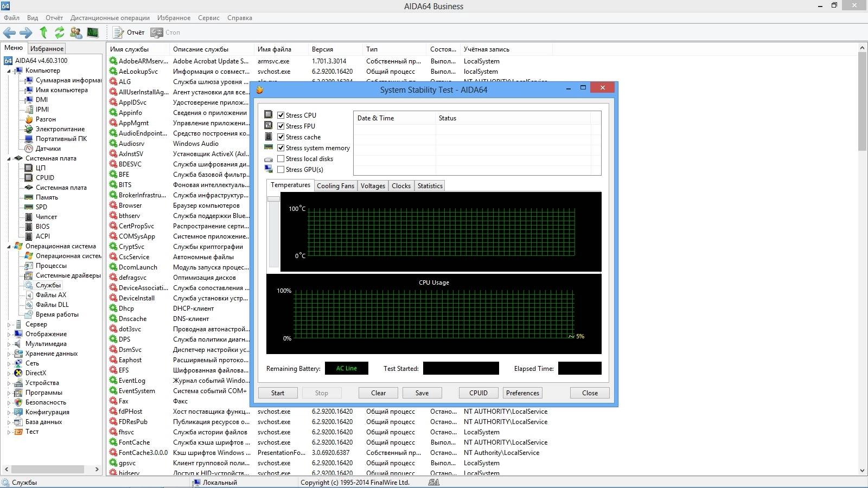Click the AdobeARMservice gear icon
Screen dimensions: 868x488
(113, 61)
